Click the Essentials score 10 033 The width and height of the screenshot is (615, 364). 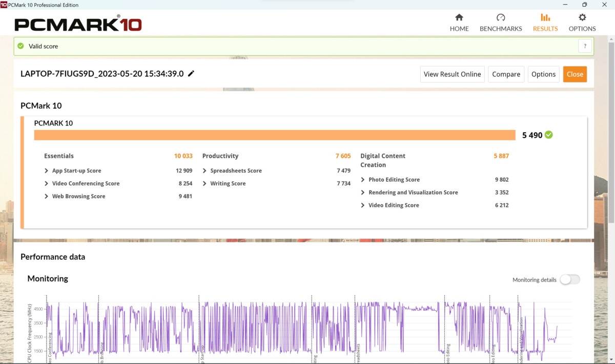click(x=183, y=156)
